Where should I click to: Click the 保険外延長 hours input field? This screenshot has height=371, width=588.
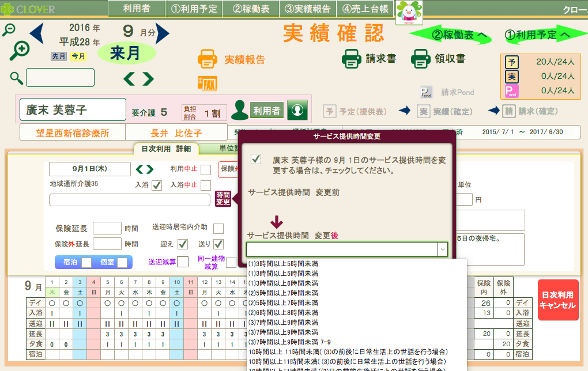tap(107, 244)
